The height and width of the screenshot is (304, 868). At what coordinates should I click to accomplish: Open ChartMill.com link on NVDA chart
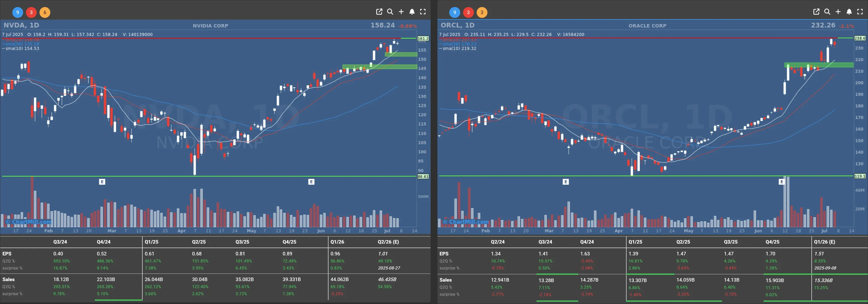[29, 222]
